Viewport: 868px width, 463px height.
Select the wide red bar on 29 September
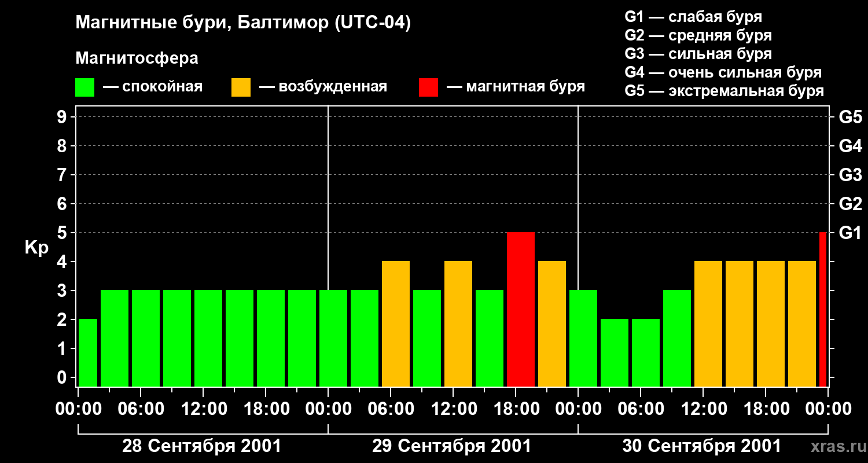tap(520, 310)
